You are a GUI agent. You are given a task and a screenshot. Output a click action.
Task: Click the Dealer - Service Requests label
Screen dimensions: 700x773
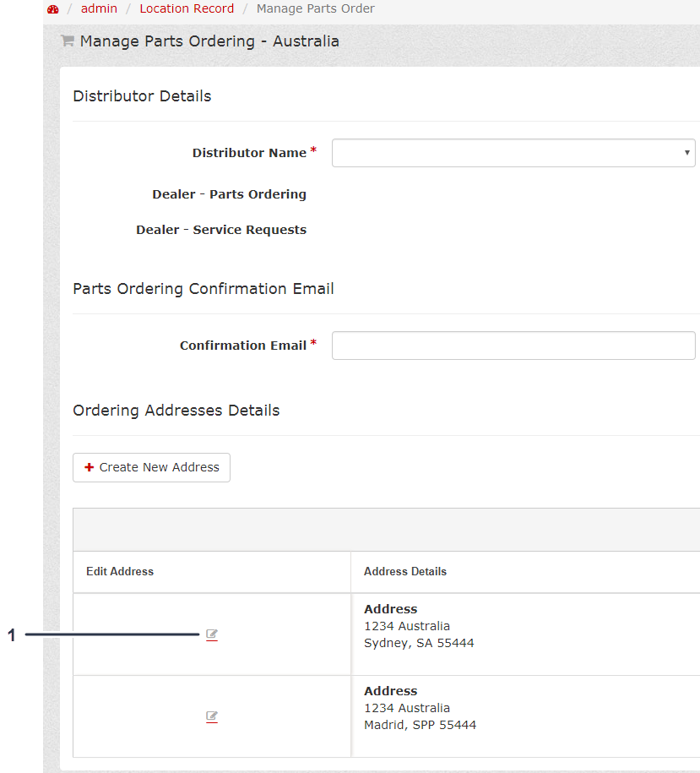(x=221, y=230)
